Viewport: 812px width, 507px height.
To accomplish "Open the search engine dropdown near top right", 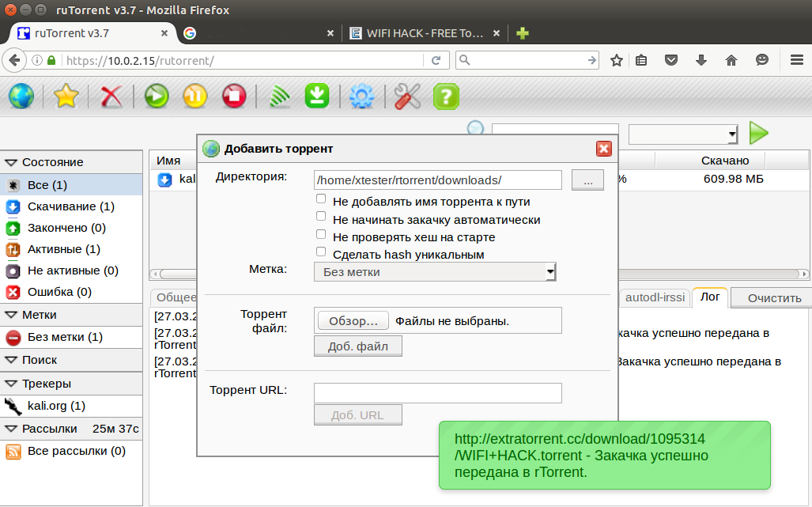I will click(x=683, y=134).
